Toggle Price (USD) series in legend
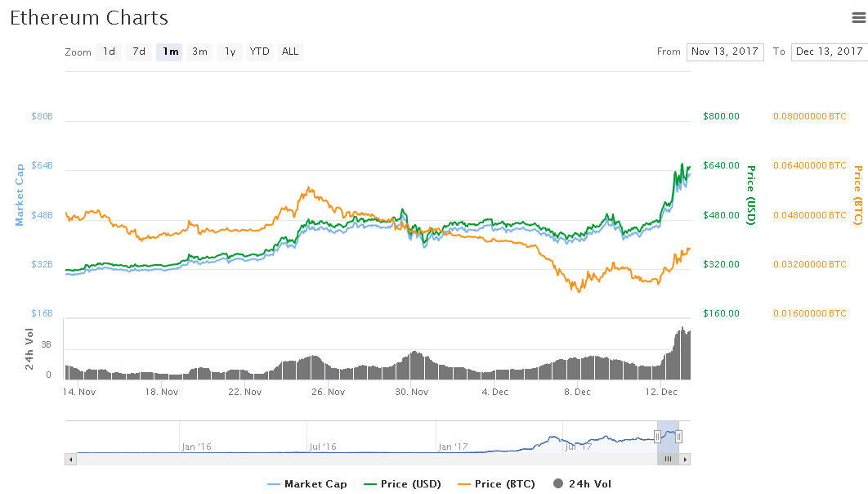Viewport: 868px width, 494px height. [402, 484]
